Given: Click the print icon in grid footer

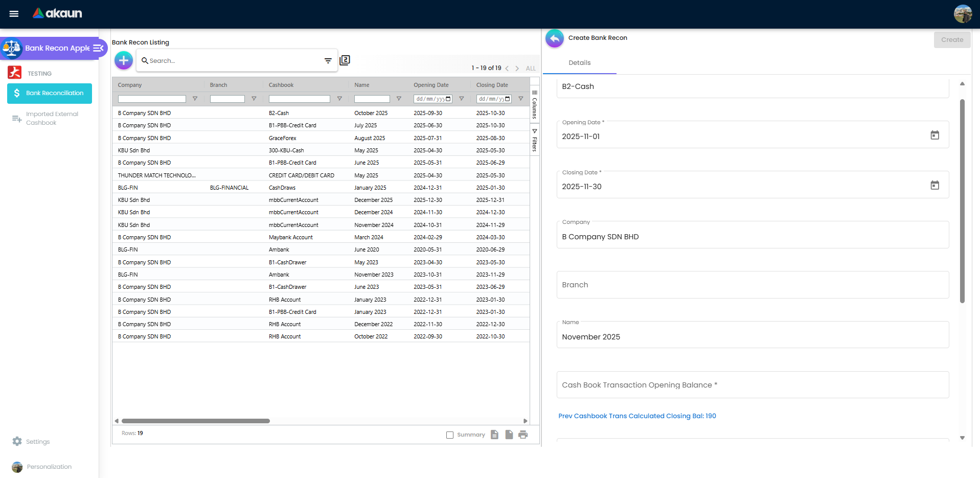Looking at the screenshot, I should tap(523, 435).
